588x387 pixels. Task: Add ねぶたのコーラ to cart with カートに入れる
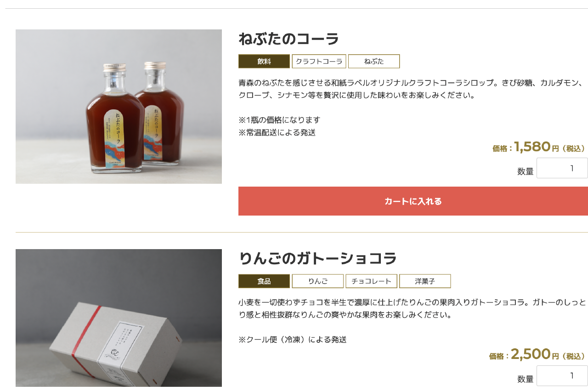click(413, 201)
